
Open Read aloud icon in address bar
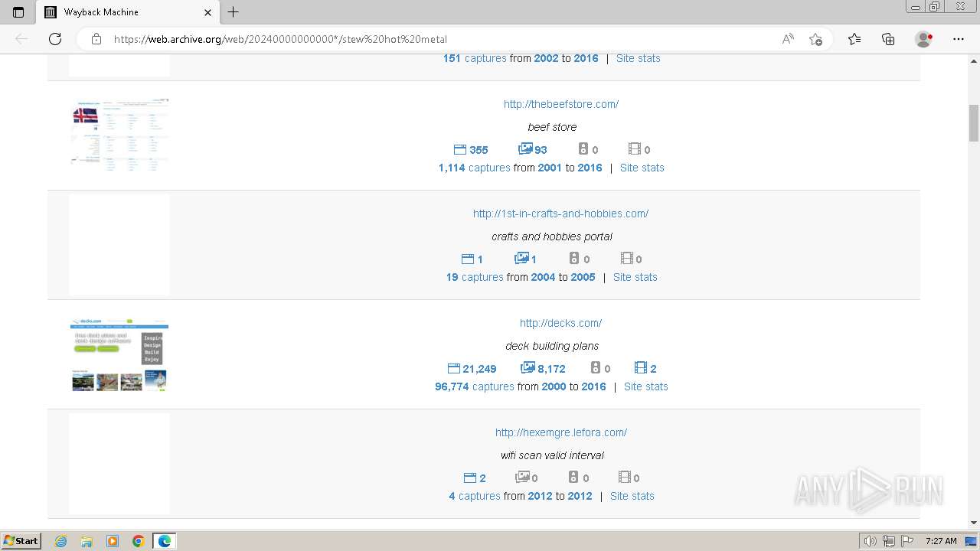[788, 39]
